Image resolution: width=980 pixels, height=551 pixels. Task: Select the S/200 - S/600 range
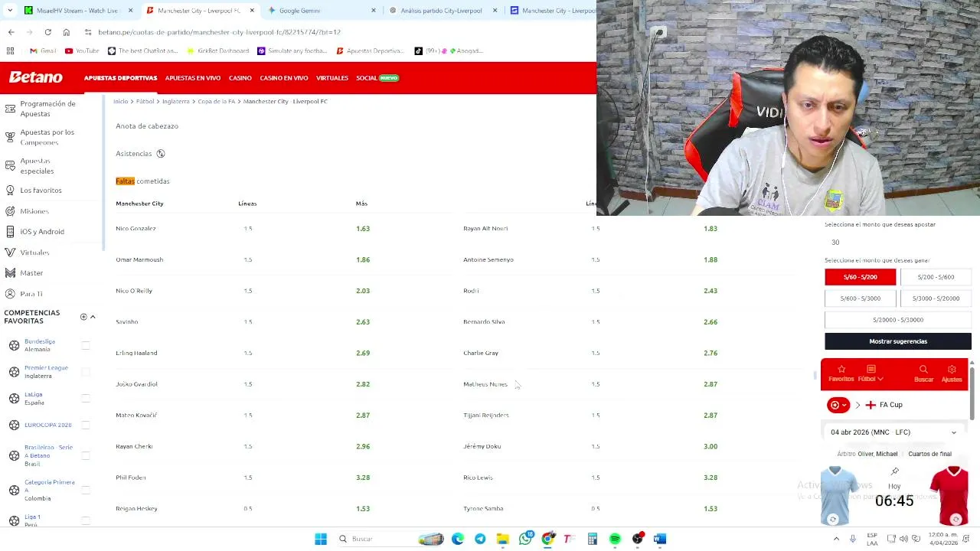coord(936,277)
